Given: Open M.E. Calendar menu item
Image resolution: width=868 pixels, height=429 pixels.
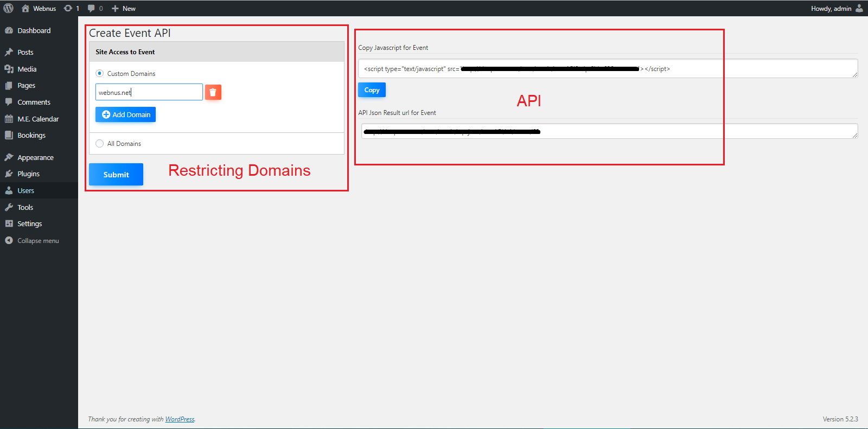Looking at the screenshot, I should (x=39, y=119).
